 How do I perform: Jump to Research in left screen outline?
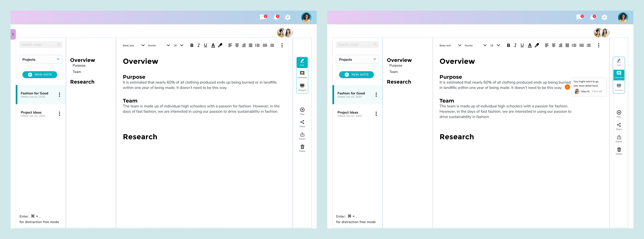(x=82, y=82)
